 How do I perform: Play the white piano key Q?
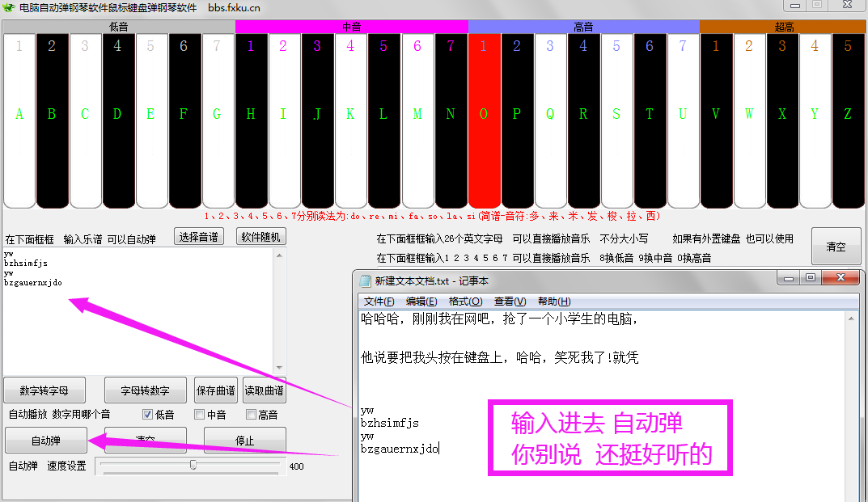pyautogui.click(x=550, y=120)
